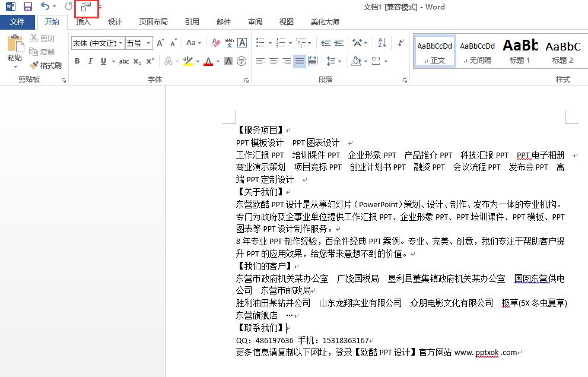
Task: Toggle justify alignment
Action: click(x=299, y=61)
